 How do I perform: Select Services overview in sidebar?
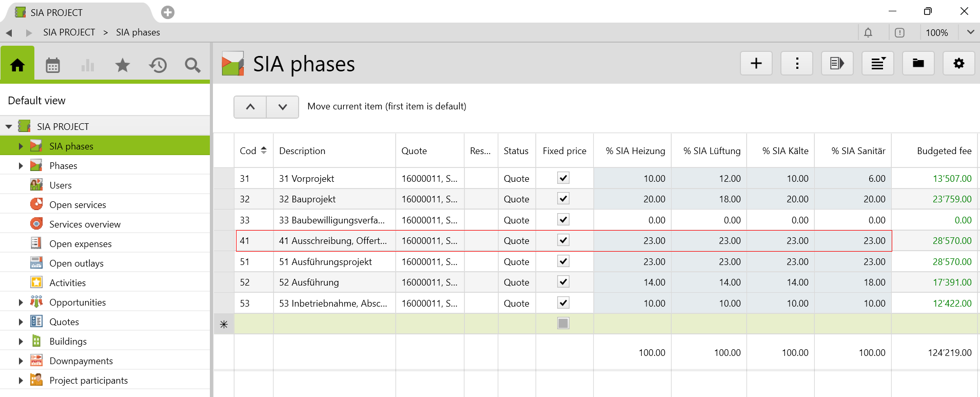[85, 224]
